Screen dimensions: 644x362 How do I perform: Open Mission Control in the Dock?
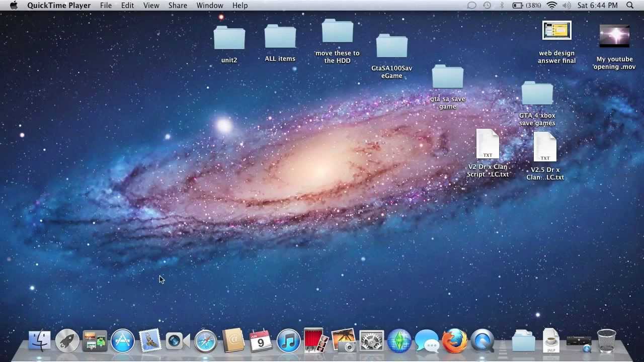pyautogui.click(x=95, y=341)
